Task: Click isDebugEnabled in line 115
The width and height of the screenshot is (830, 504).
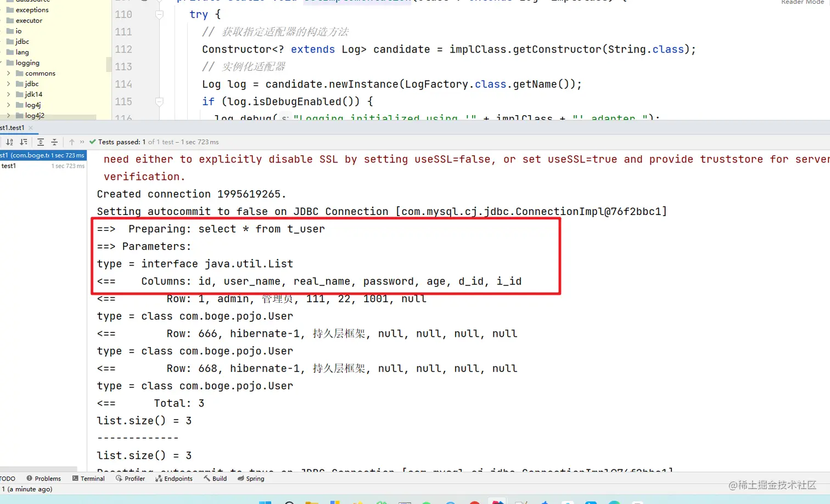Action: tap(297, 101)
